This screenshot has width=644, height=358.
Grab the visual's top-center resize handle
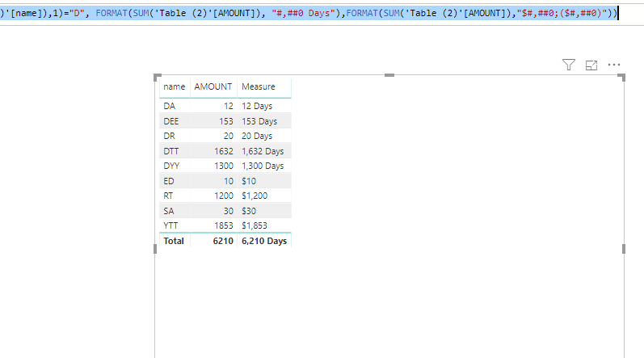(x=389, y=75)
